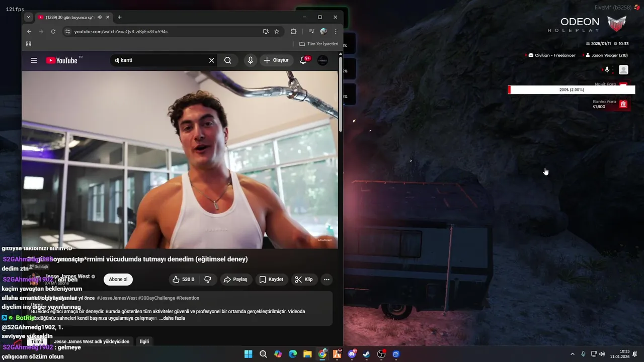Open the YouTube account avatar menu
Image resolution: width=644 pixels, height=362 pixels.
323,60
